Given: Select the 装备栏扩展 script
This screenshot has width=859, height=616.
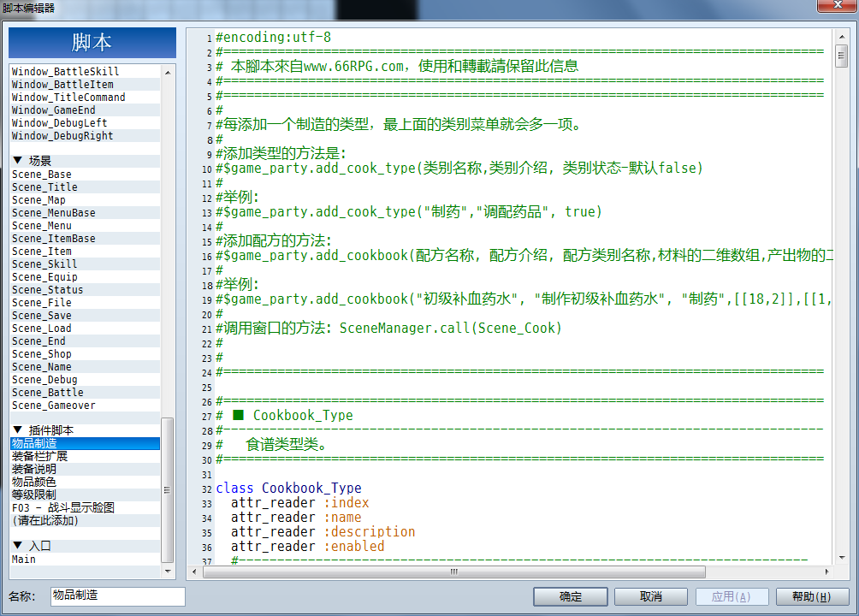Looking at the screenshot, I should [x=85, y=456].
